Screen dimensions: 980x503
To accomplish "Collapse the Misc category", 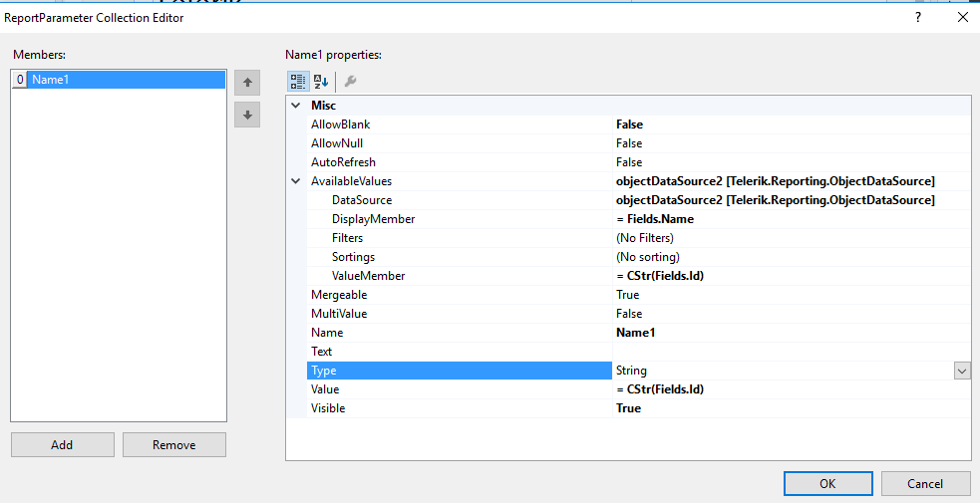I will click(x=295, y=105).
